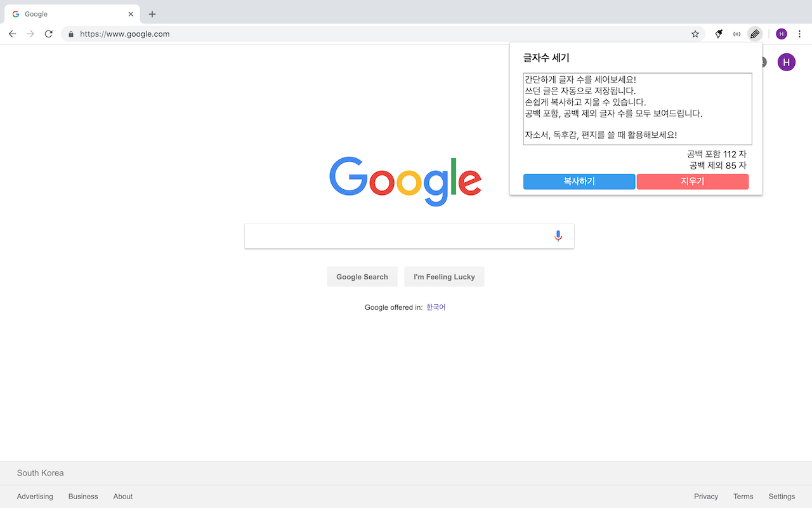Screen dimensions: 812x508
Task: Bookmark this page with the star icon
Action: pos(695,34)
